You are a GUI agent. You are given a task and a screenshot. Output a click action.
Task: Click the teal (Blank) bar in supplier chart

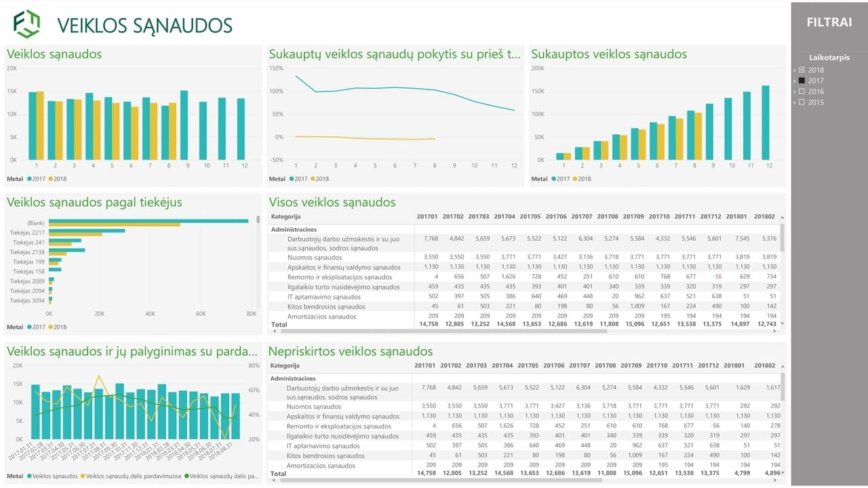pos(148,220)
